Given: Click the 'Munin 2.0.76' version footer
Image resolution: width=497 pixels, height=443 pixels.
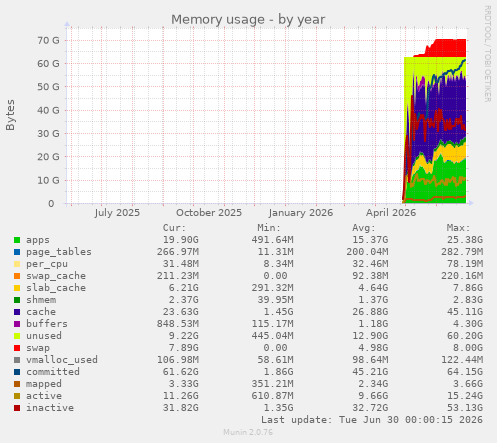Looking at the screenshot, I should coord(248,432).
